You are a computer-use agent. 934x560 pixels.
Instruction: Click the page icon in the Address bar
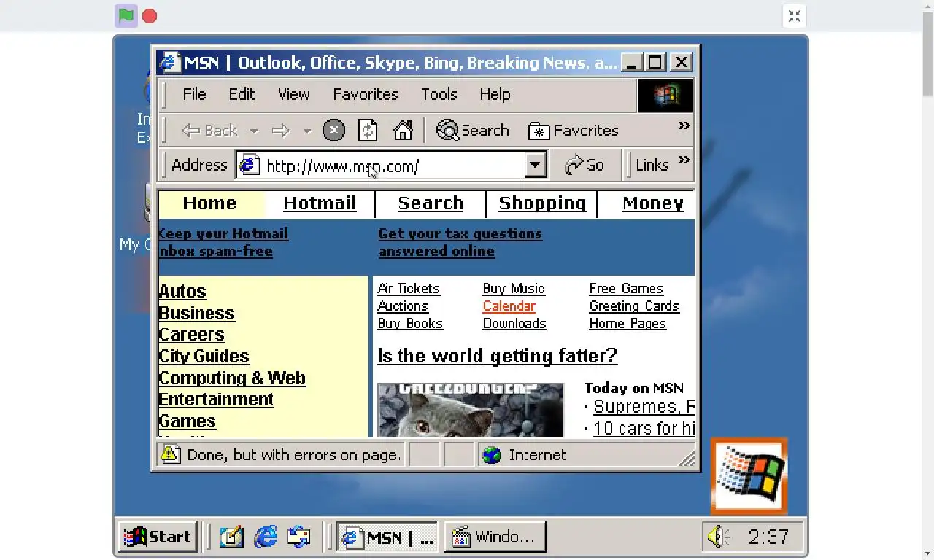pos(250,166)
